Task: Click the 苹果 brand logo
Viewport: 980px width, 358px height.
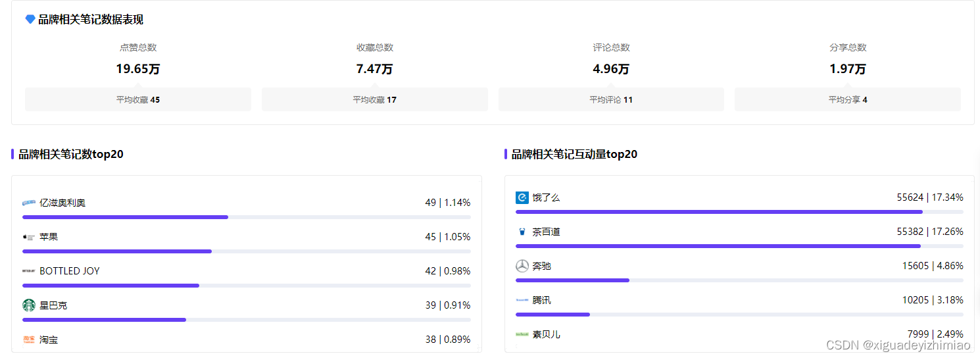Action: pyautogui.click(x=29, y=237)
